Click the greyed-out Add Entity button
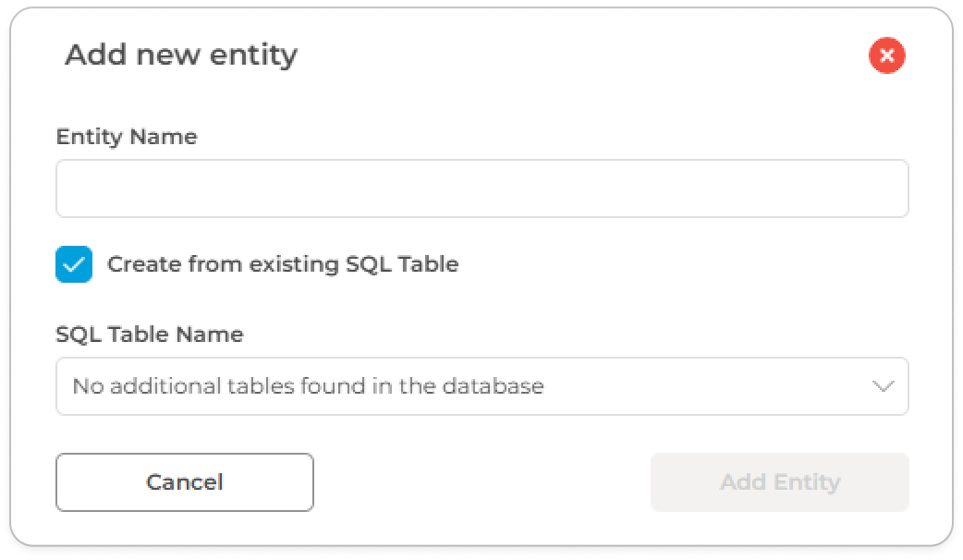 (x=779, y=482)
